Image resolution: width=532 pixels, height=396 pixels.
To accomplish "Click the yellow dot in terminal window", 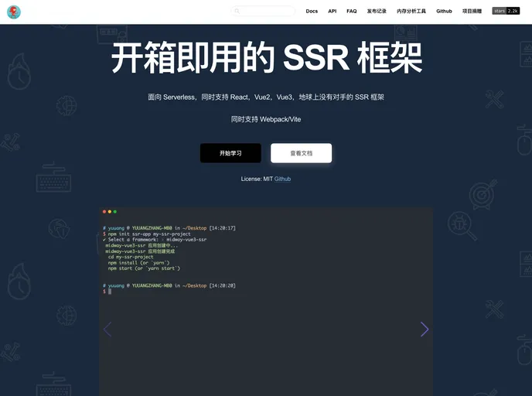I will coord(110,212).
